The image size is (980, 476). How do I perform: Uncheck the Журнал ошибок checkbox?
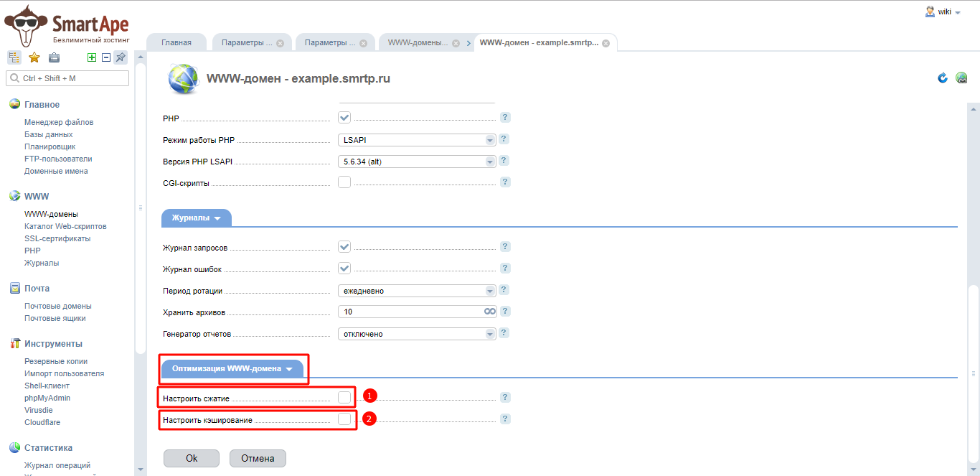pyautogui.click(x=344, y=269)
